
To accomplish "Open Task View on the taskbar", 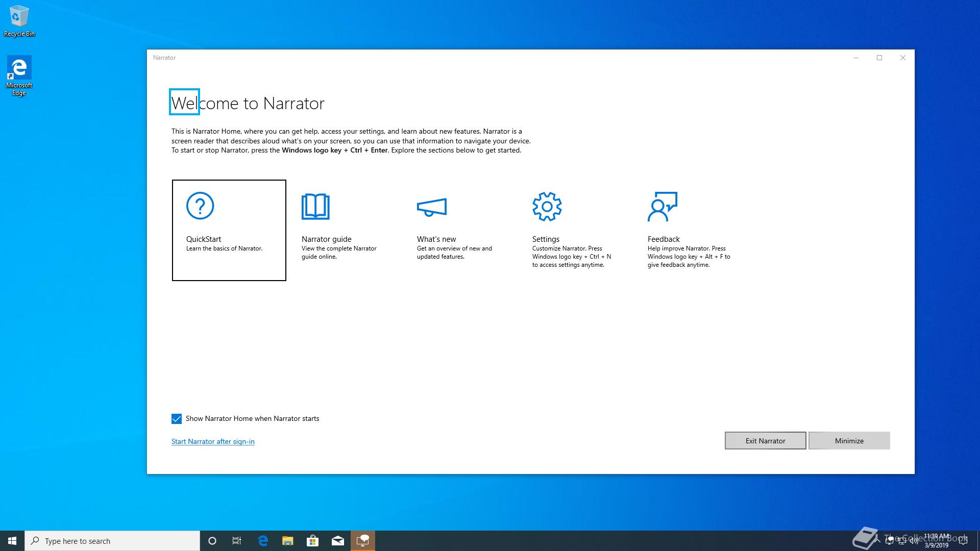I will click(237, 541).
